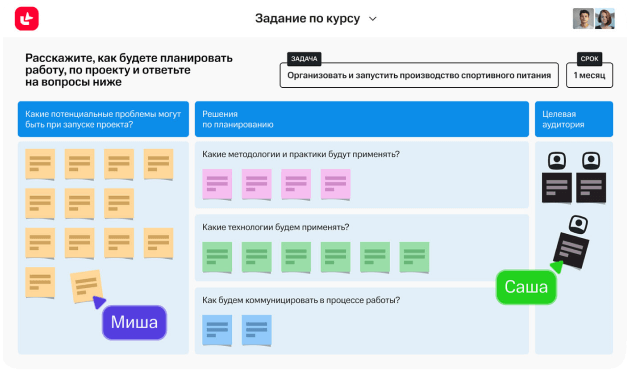Viewport: 627px width, 370px height.
Task: Select the first green sticky note under технологии
Action: (217, 257)
